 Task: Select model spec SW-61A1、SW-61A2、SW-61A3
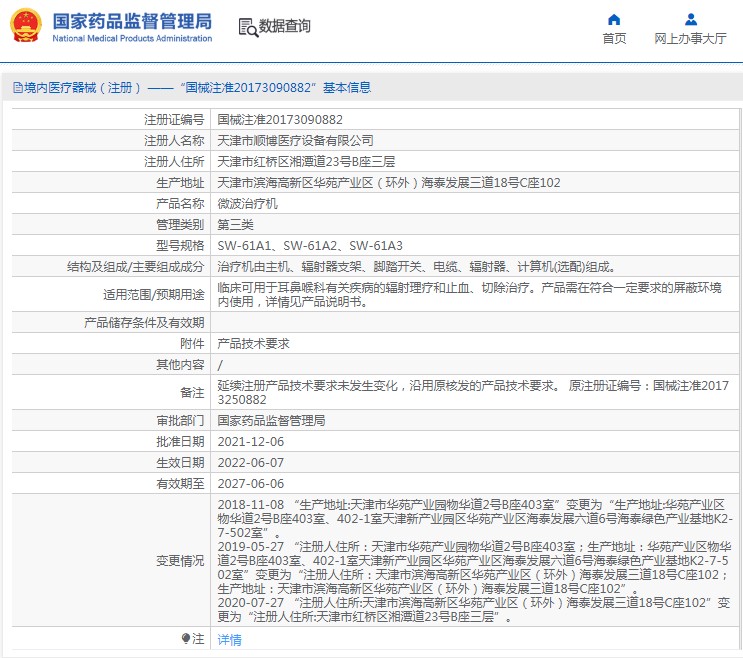[310, 245]
